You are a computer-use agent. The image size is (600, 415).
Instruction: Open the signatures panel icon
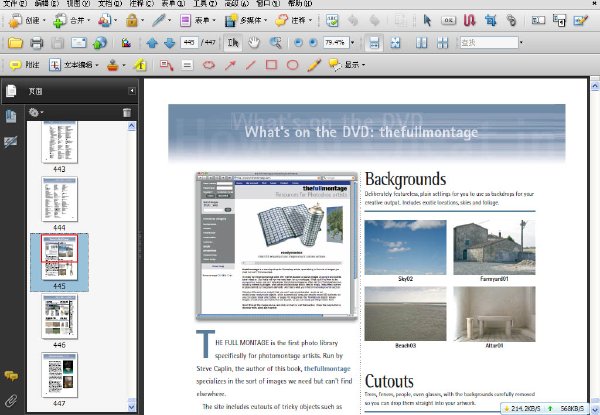pyautogui.click(x=11, y=142)
